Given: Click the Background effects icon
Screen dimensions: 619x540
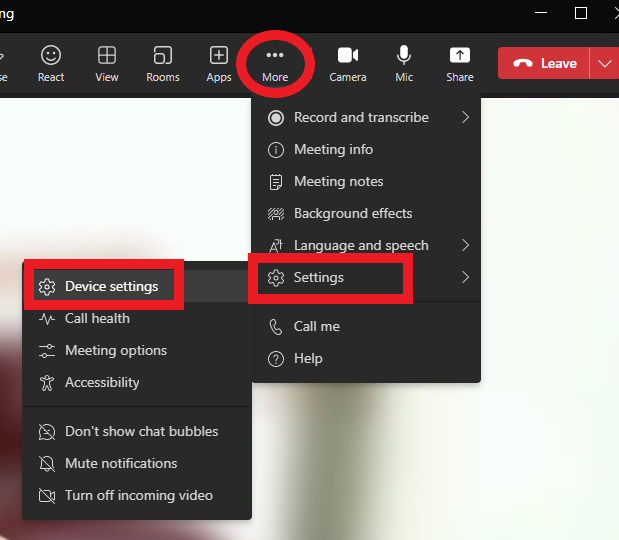Looking at the screenshot, I should click(x=276, y=214).
